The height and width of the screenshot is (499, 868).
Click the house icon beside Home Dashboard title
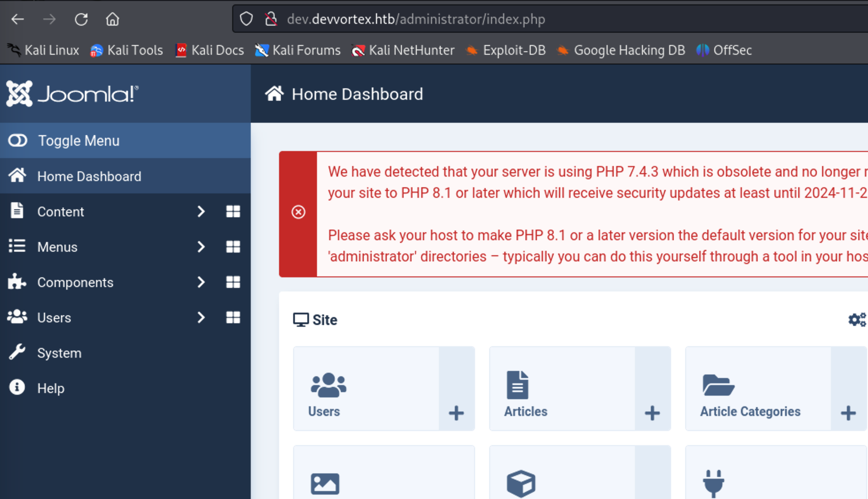[274, 93]
